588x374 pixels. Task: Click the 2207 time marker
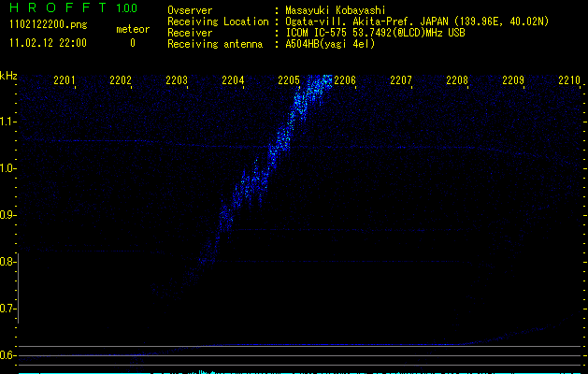pyautogui.click(x=401, y=79)
